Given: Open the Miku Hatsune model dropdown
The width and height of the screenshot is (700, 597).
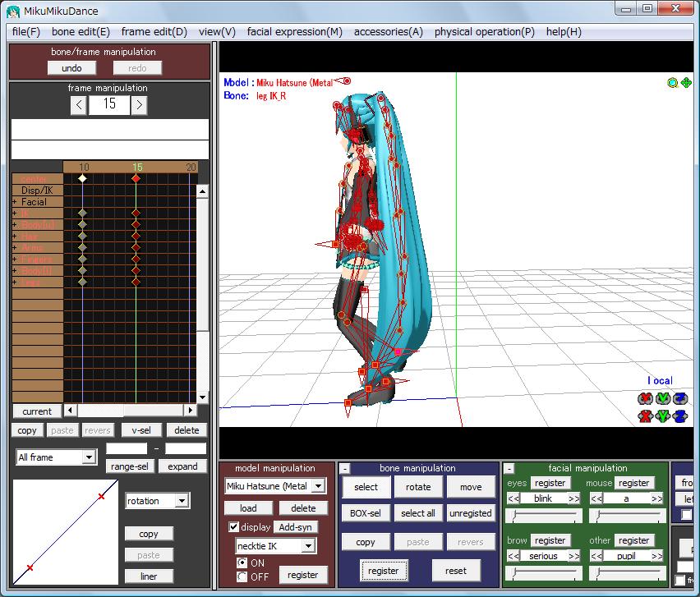Looking at the screenshot, I should 318,486.
